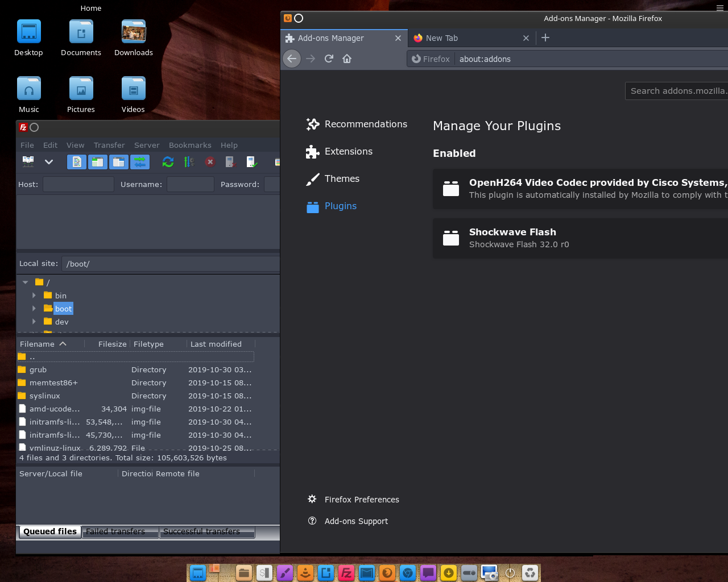Toggle local directory tree display
This screenshot has height=582, width=728.
click(98, 162)
